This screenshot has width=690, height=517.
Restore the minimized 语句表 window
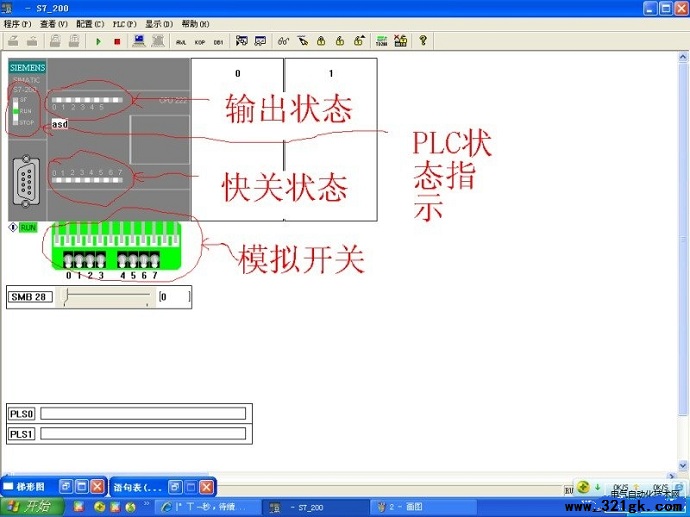coord(175,487)
